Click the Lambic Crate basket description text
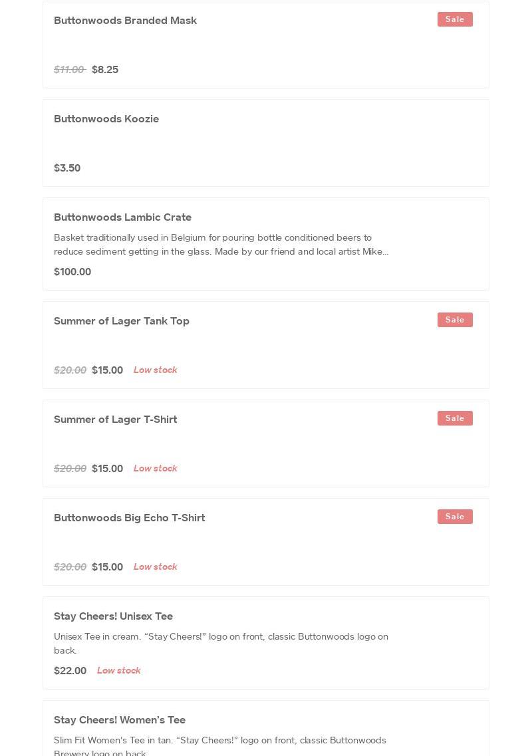The width and height of the screenshot is (532, 756). coord(221,245)
